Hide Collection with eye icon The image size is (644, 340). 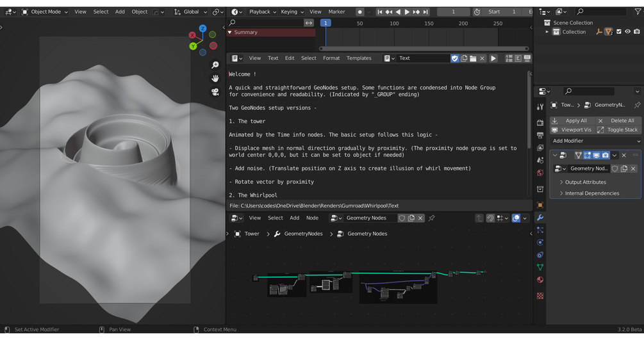[627, 31]
